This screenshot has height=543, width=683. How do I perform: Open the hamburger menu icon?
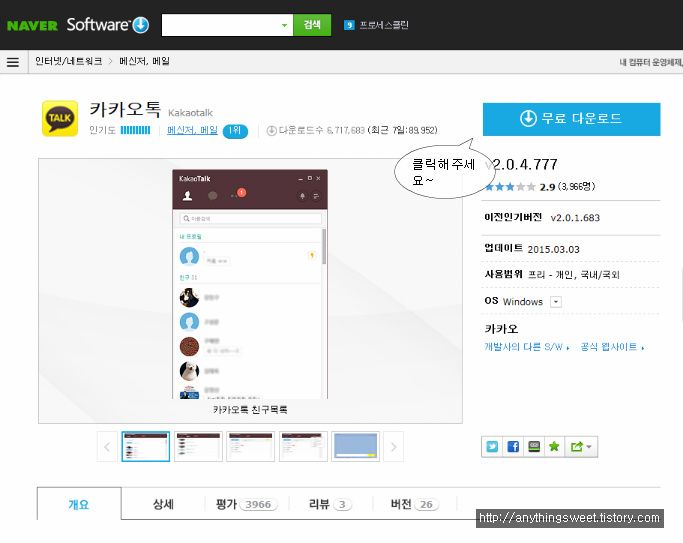[13, 62]
